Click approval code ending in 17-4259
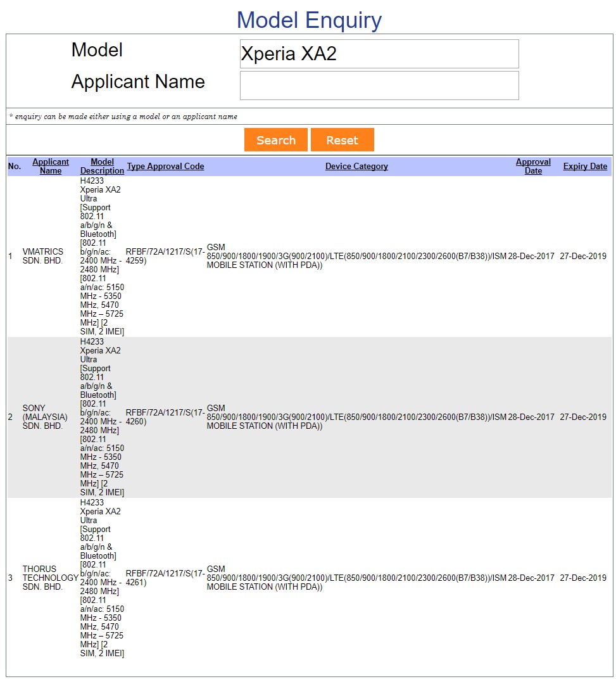 coord(165,256)
